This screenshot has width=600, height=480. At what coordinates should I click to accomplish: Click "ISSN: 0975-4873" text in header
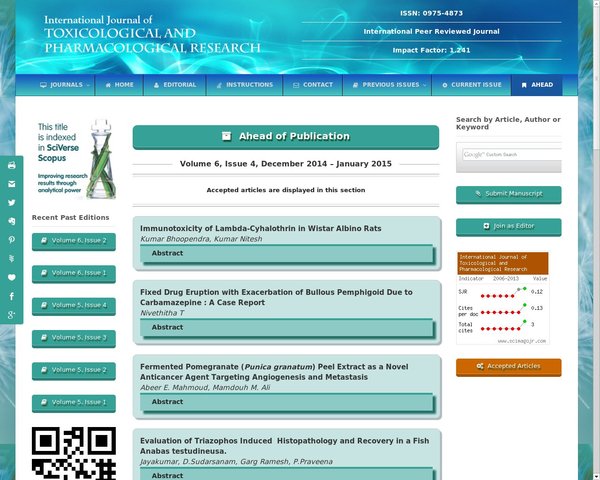click(x=431, y=13)
